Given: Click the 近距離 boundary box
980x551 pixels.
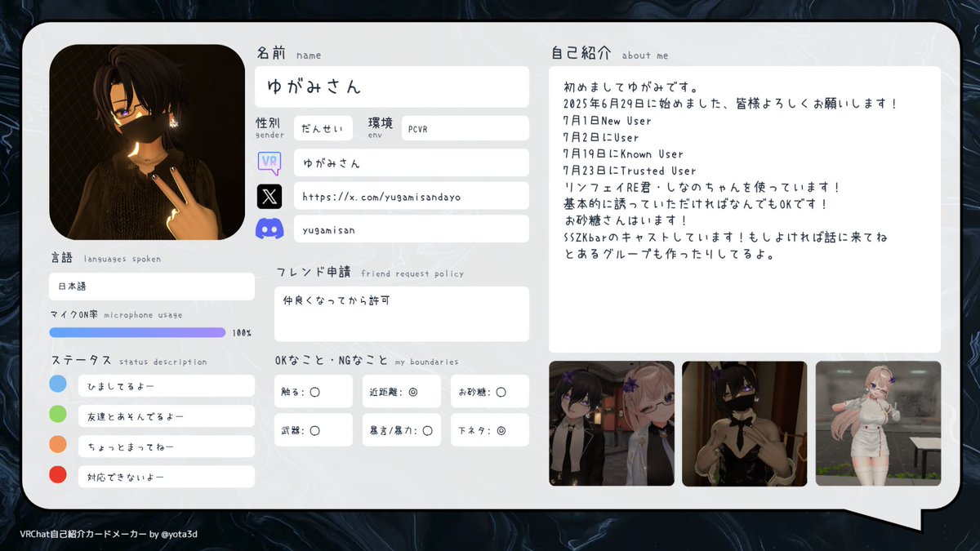Looking at the screenshot, I should coord(402,391).
